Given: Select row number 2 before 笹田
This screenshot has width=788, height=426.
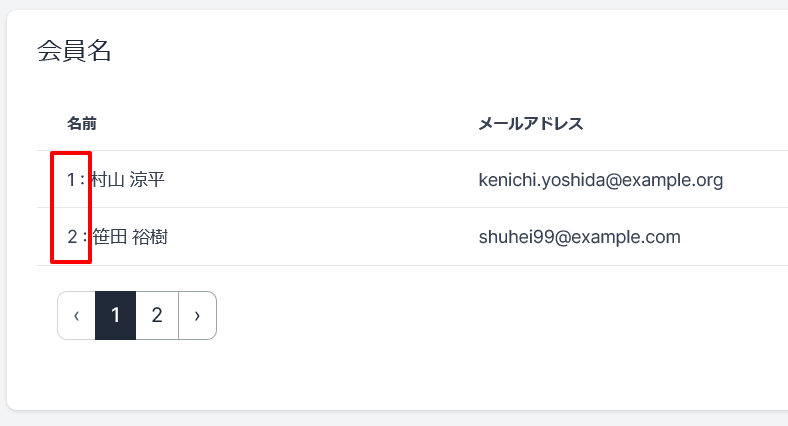Looking at the screenshot, I should pos(72,237).
